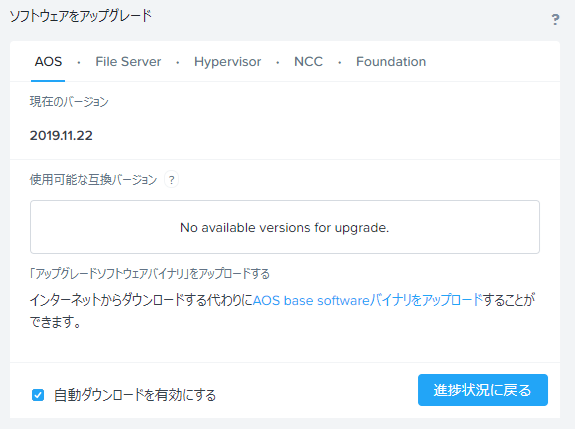Screen dimensions: 575x429
Task: Go to the NCC tab
Action: [308, 62]
